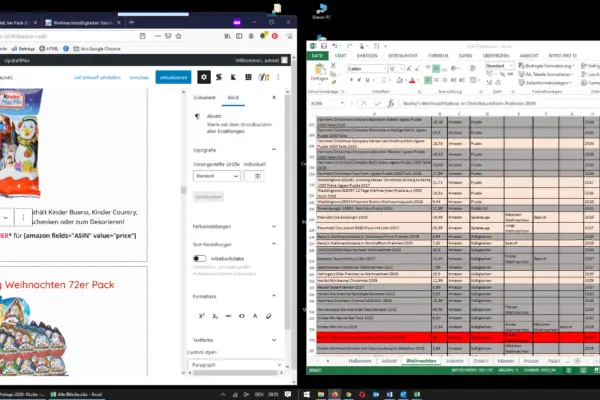Toggle italic in Excel ribbon

[x=359, y=80]
